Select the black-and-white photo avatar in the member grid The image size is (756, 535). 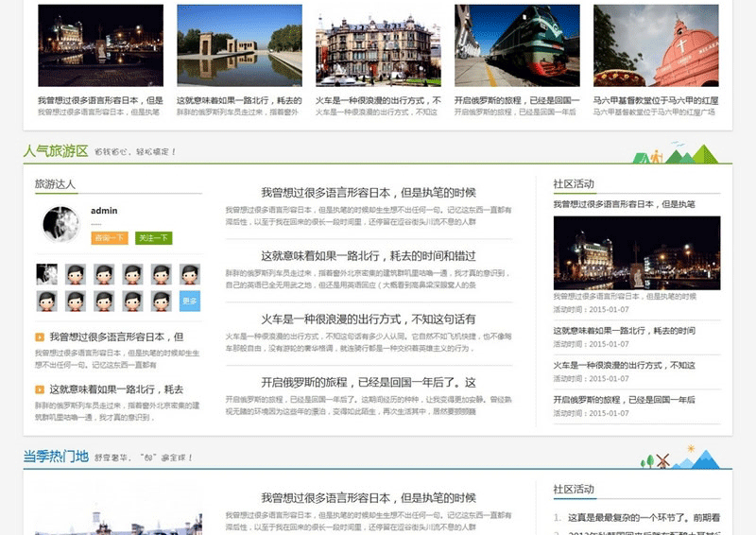tap(46, 274)
